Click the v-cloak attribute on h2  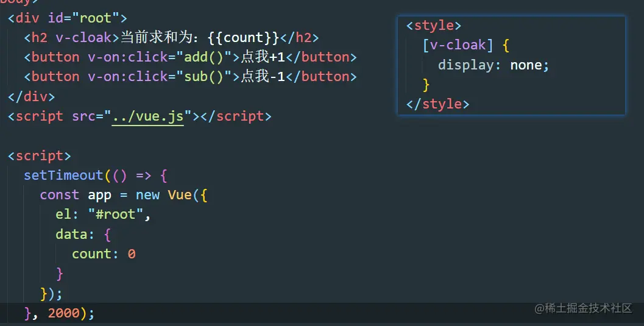click(x=84, y=38)
